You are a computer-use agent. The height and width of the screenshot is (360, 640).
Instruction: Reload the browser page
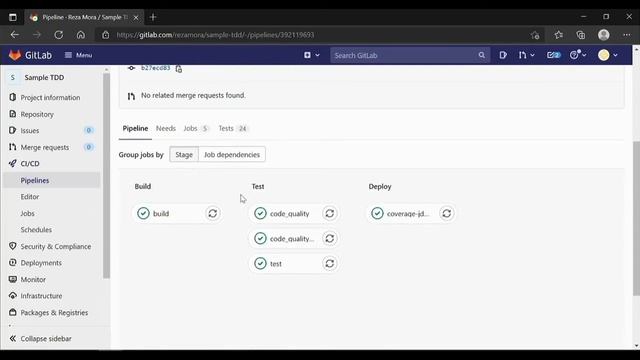point(59,35)
